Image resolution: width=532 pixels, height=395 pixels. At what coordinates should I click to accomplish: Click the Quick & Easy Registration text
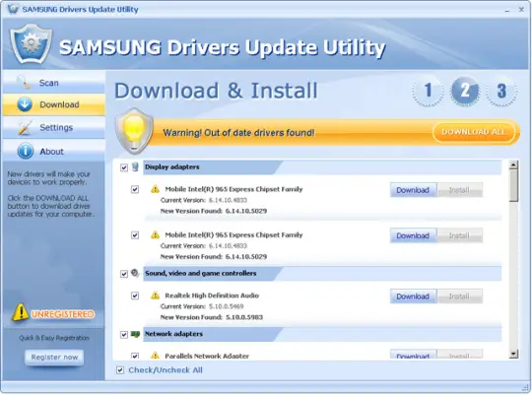pyautogui.click(x=54, y=338)
